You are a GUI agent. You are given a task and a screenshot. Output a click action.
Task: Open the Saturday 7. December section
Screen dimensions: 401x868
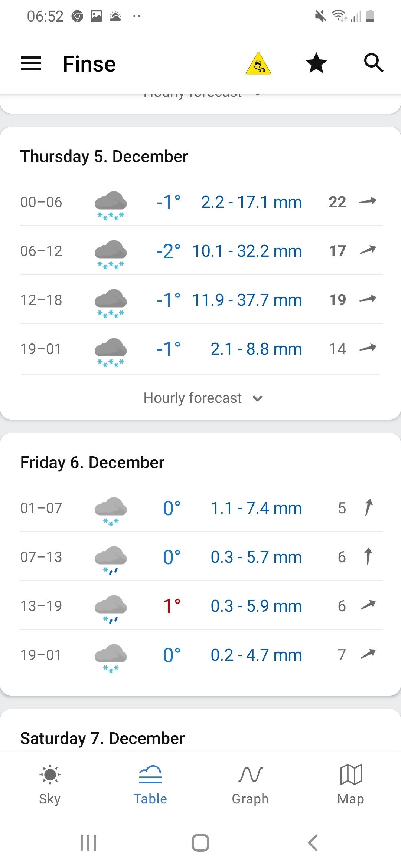click(x=102, y=738)
